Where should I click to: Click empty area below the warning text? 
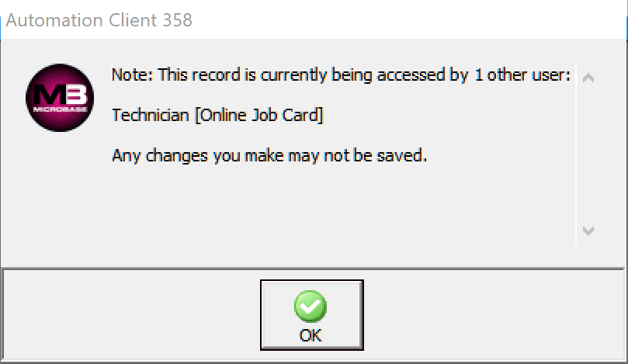tap(342, 206)
